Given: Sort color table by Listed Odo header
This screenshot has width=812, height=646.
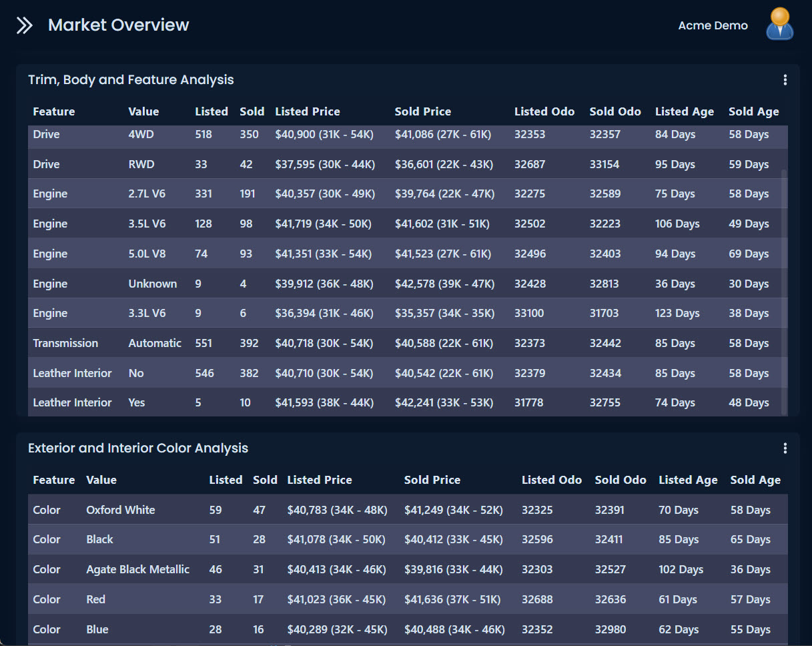Looking at the screenshot, I should [x=551, y=480].
